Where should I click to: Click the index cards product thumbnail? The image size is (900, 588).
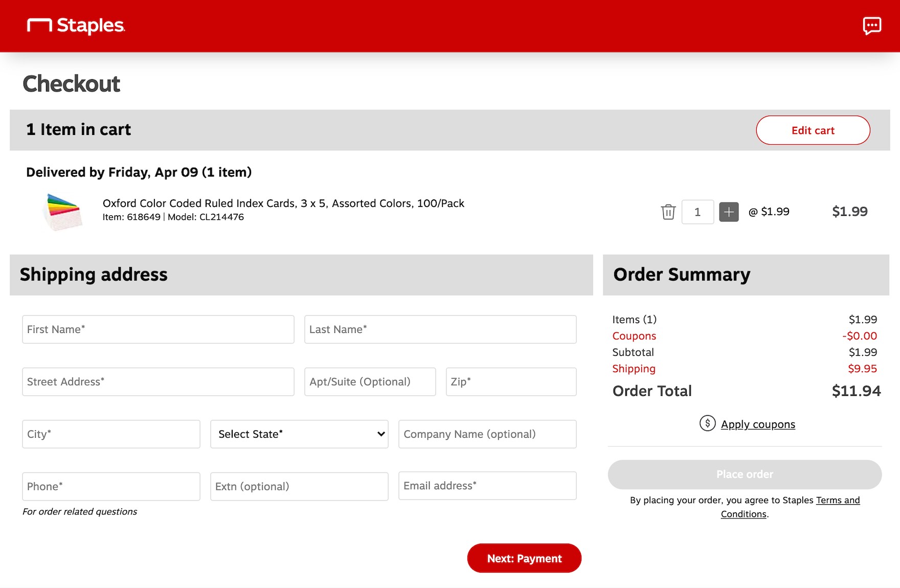(x=62, y=212)
